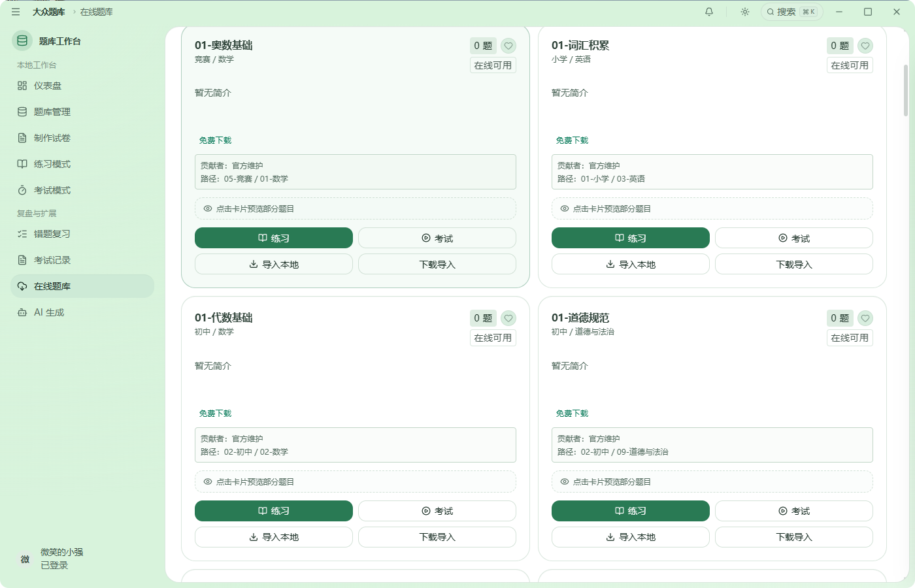Viewport: 915px width, 588px height.
Task: Click the vertical scrollbar thumb
Action: (x=906, y=90)
